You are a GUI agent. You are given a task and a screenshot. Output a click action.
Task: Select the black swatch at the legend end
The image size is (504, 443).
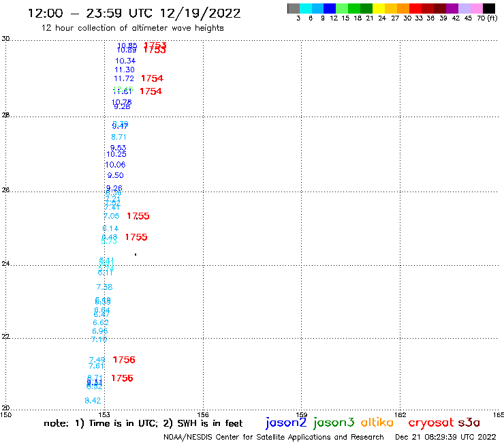(x=488, y=8)
